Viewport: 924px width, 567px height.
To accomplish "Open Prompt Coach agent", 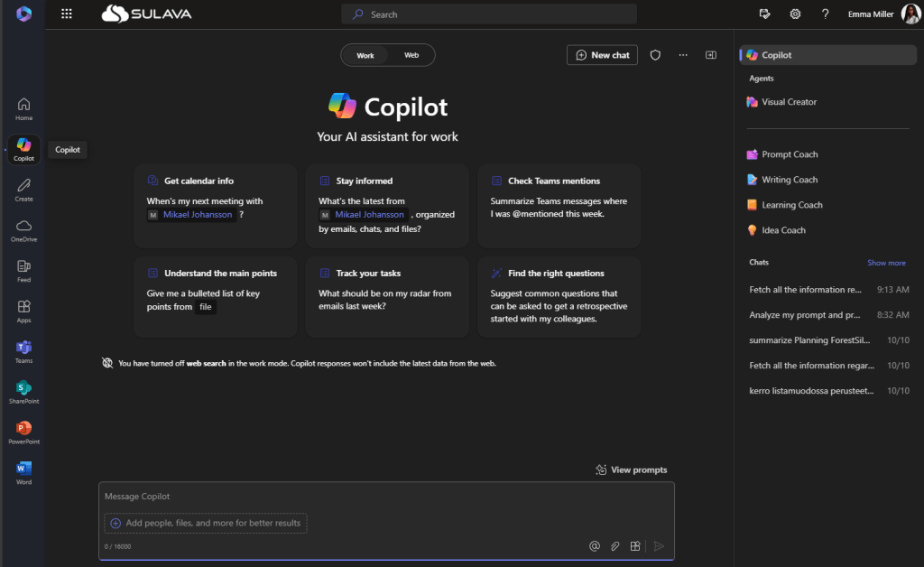I will [x=790, y=154].
